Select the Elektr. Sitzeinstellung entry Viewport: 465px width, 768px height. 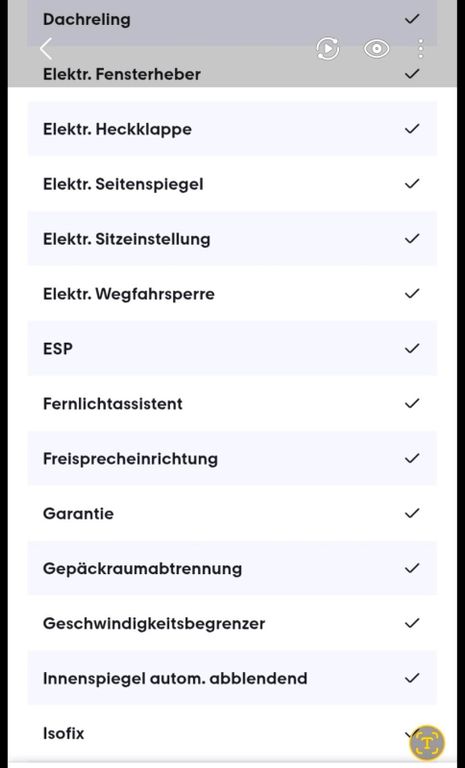(x=232, y=239)
